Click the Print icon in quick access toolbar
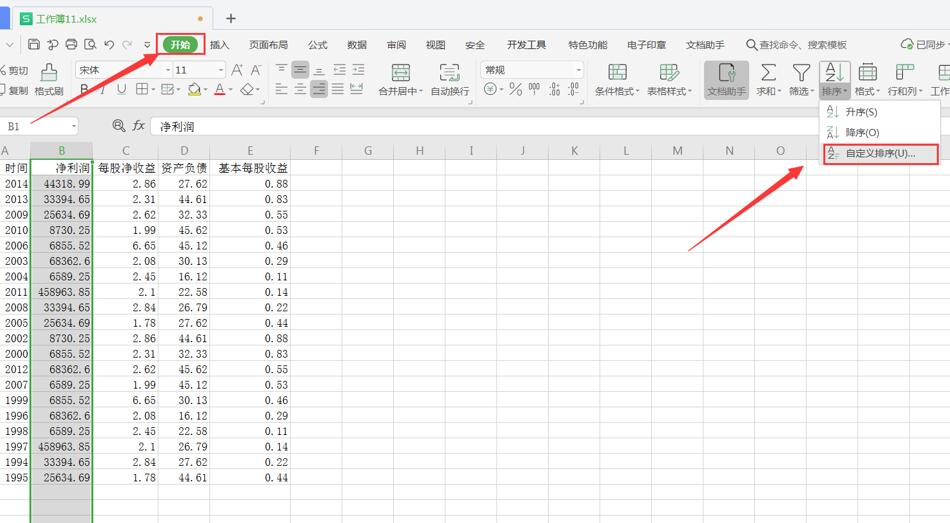 tap(71, 44)
